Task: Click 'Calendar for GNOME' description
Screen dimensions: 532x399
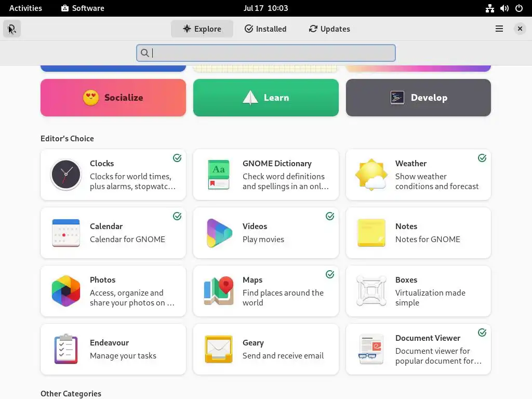Action: pos(127,239)
